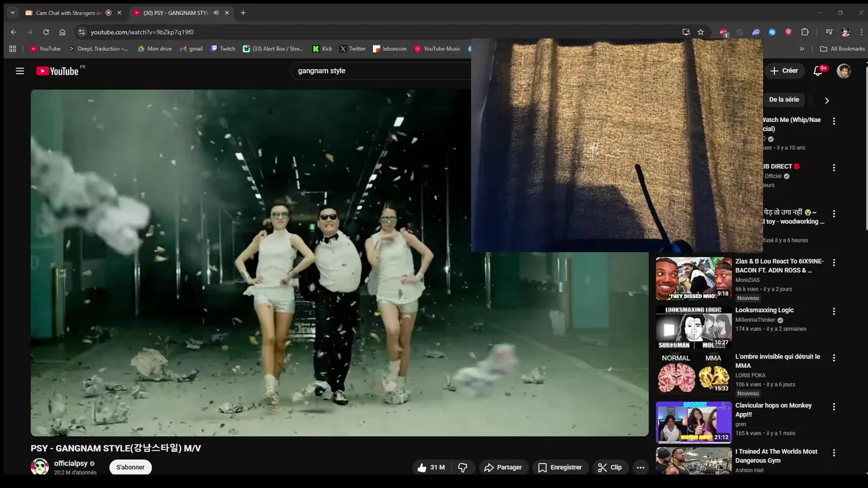Open Clavicular hops on Monkey App video thumbnail
This screenshot has height=488, width=868.
[694, 422]
